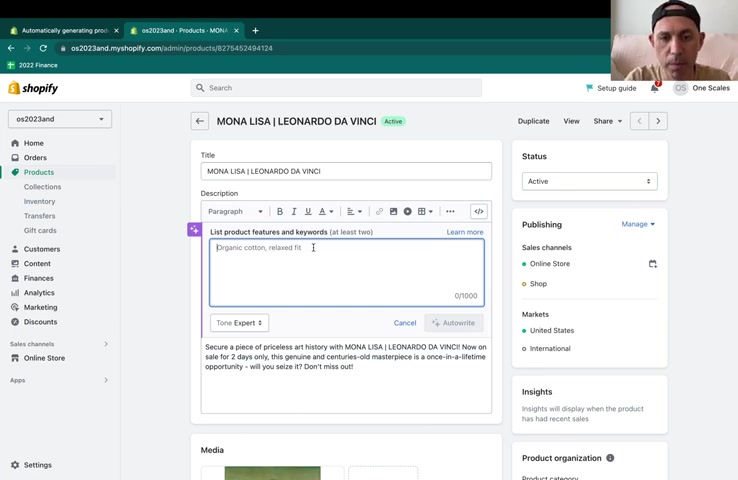The width and height of the screenshot is (738, 480).
Task: Open the Manage publishing menu
Action: pos(638,224)
